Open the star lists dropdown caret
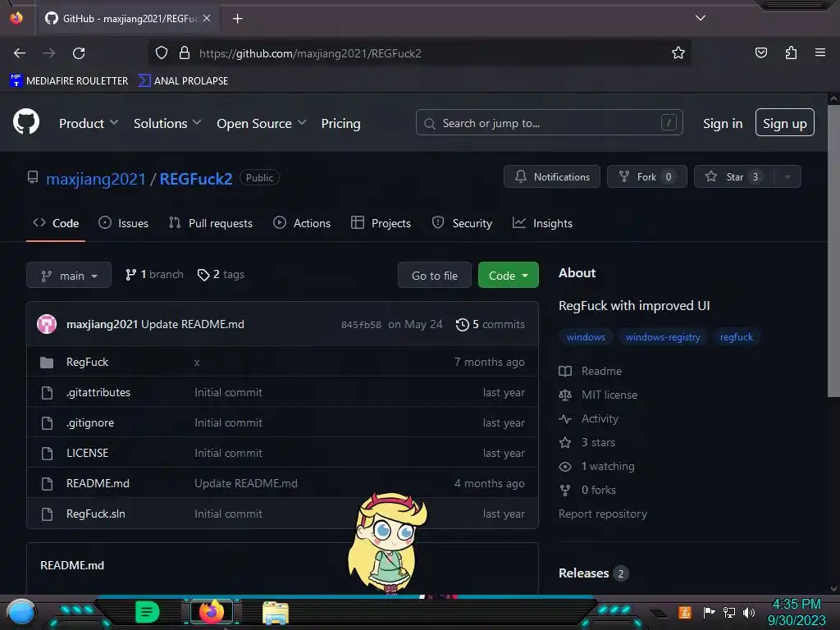Image resolution: width=840 pixels, height=630 pixels. 787,176
